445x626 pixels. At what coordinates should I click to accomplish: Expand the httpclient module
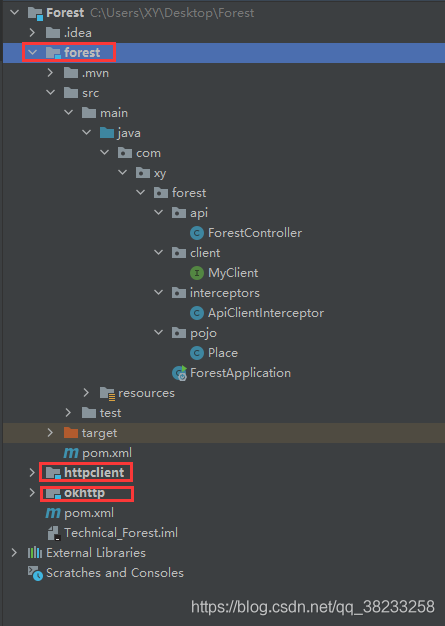tap(32, 473)
